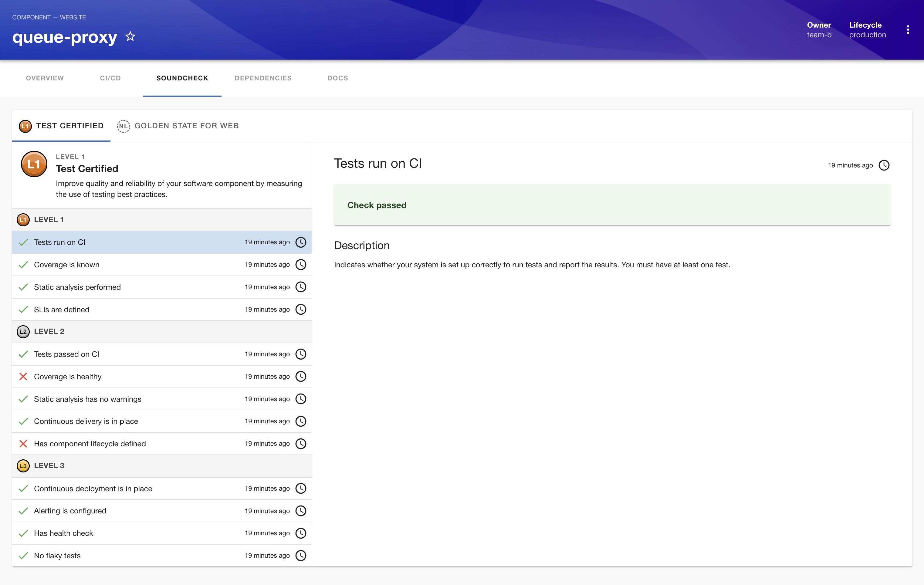This screenshot has height=585, width=924.
Task: Open the CI/CD tab
Action: (110, 78)
